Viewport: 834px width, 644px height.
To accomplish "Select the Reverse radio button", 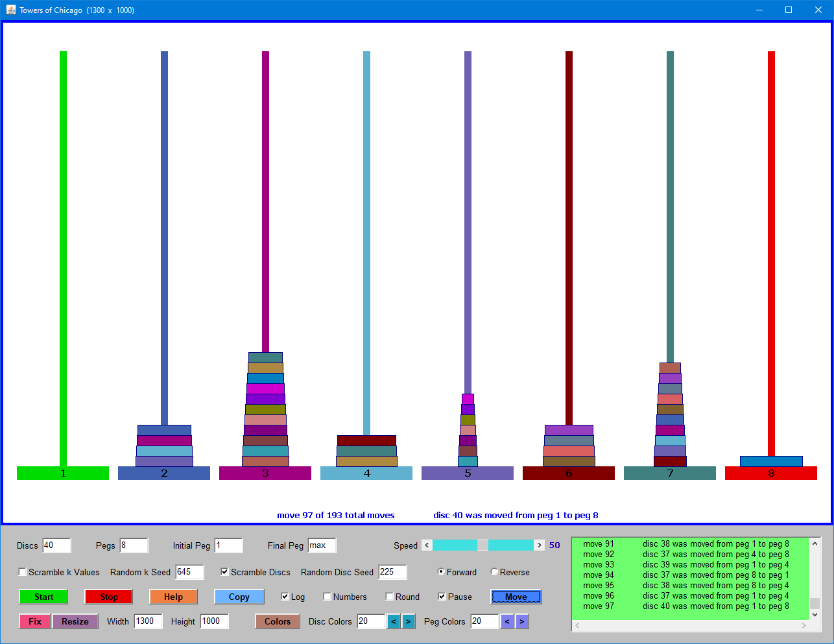I will tap(495, 572).
